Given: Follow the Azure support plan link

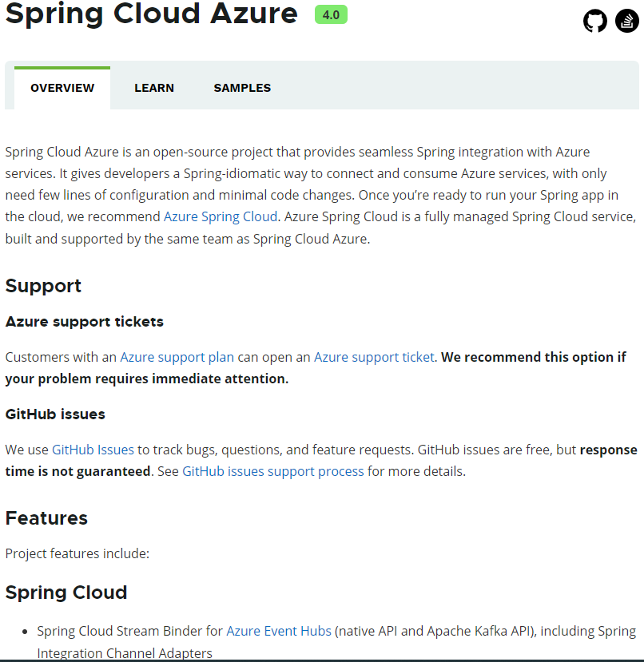Looking at the screenshot, I should click(x=177, y=357).
